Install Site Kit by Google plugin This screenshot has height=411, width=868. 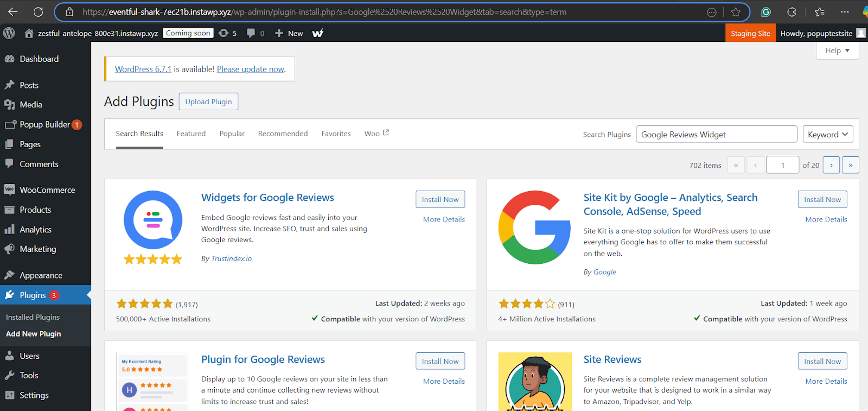[x=822, y=199]
